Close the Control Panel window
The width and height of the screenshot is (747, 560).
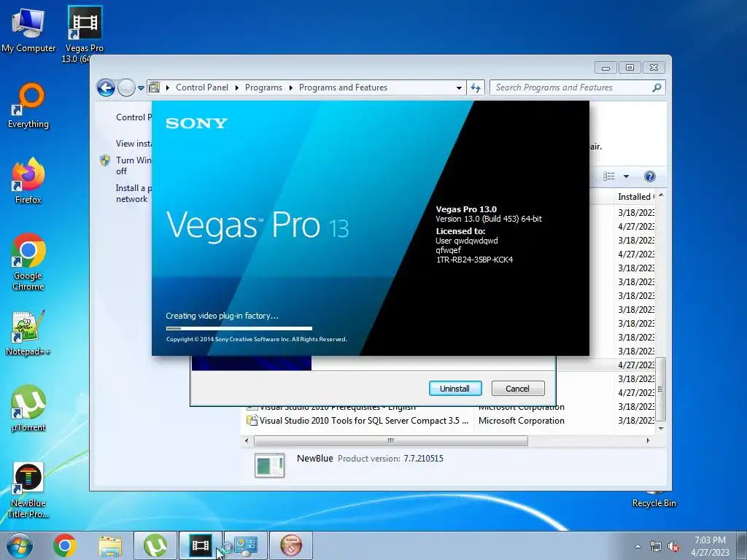[x=654, y=68]
